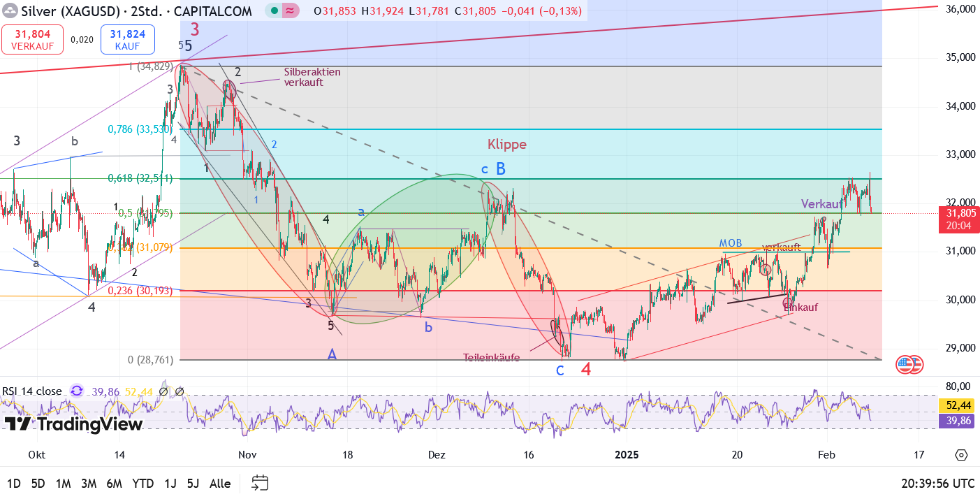
Task: Select the 1M date range
Action: [x=63, y=484]
